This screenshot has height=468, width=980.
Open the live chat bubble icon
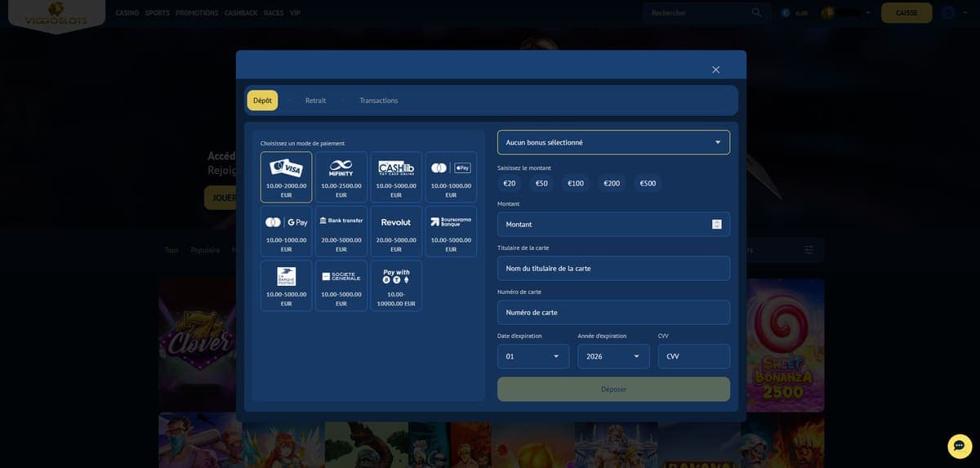[960, 446]
